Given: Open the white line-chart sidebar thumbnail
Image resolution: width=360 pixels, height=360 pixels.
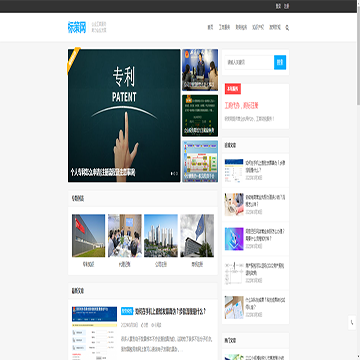Looking at the screenshot, I should [234, 273].
